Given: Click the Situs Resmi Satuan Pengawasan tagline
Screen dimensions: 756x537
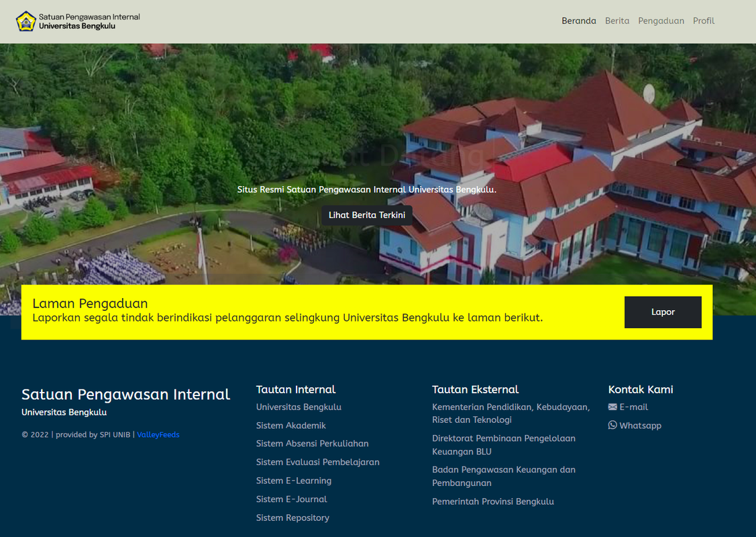Looking at the screenshot, I should (366, 189).
